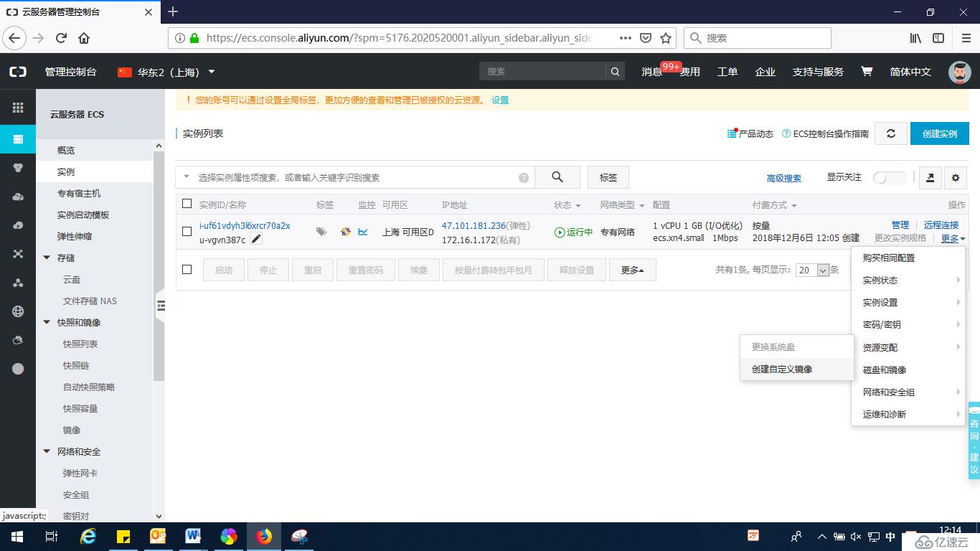The width and height of the screenshot is (980, 551).
Task: Open the 镜像 item in sidebar
Action: click(x=72, y=430)
